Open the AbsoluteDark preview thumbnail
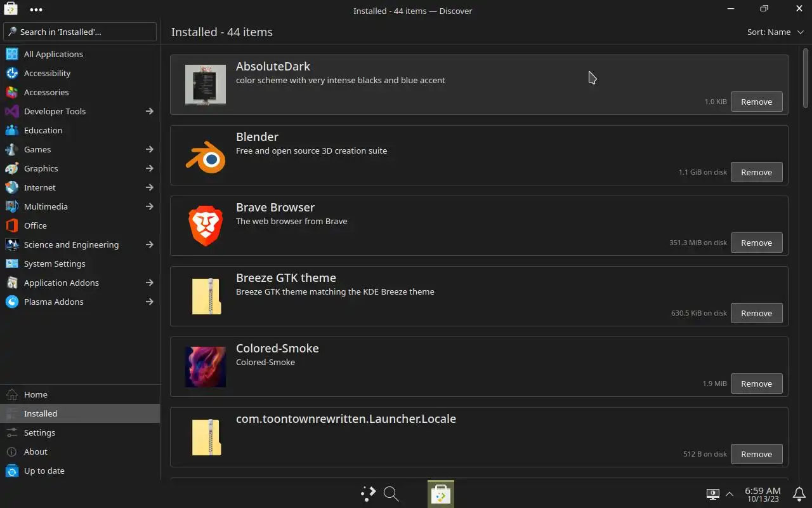812x508 pixels. click(206, 85)
